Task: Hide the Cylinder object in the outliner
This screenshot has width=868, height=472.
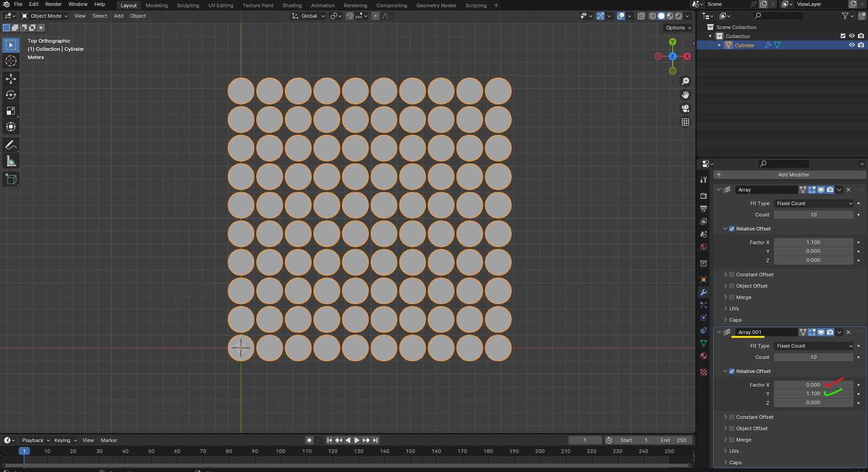Action: click(x=852, y=45)
